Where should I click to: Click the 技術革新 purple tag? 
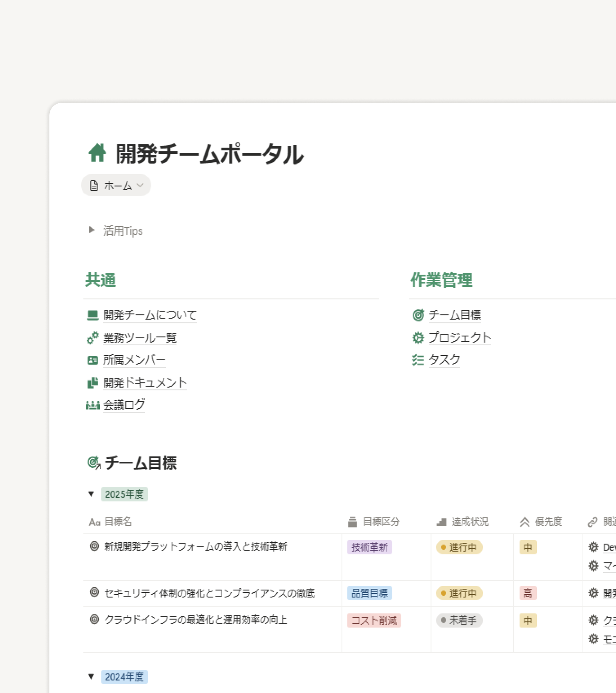[x=370, y=547]
